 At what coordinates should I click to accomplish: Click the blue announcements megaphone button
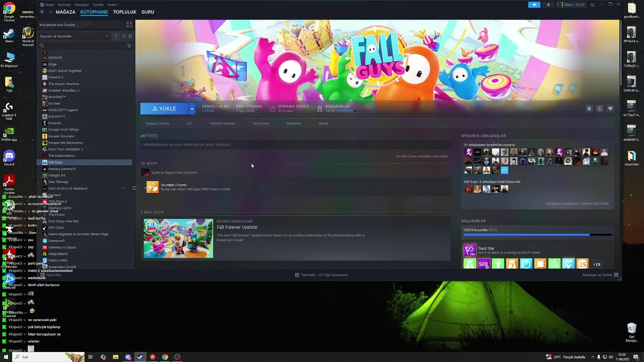(534, 5)
